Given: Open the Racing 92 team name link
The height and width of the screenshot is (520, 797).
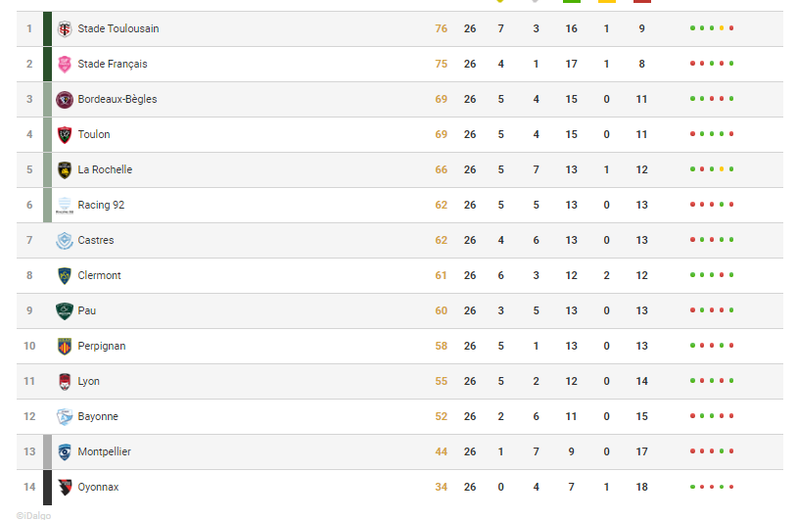Looking at the screenshot, I should point(101,205).
